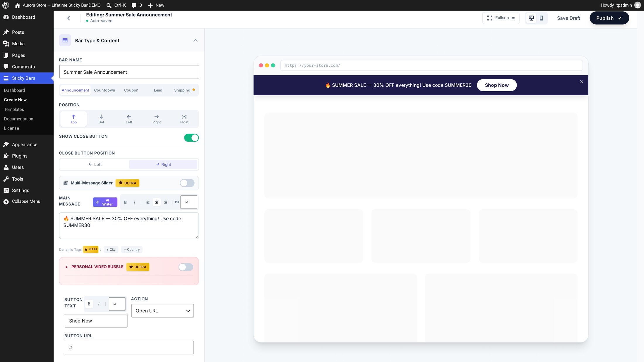Set close button position to Right
The image size is (644, 362).
163,165
